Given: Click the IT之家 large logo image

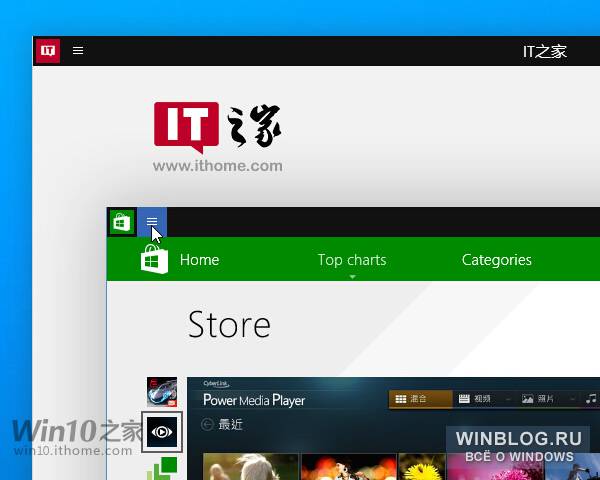Looking at the screenshot, I should click(x=217, y=128).
